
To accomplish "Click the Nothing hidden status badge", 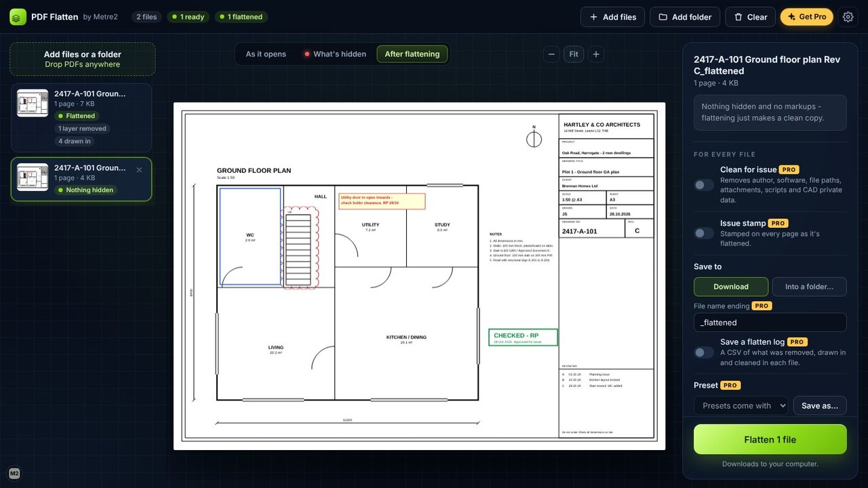I will click(x=87, y=190).
